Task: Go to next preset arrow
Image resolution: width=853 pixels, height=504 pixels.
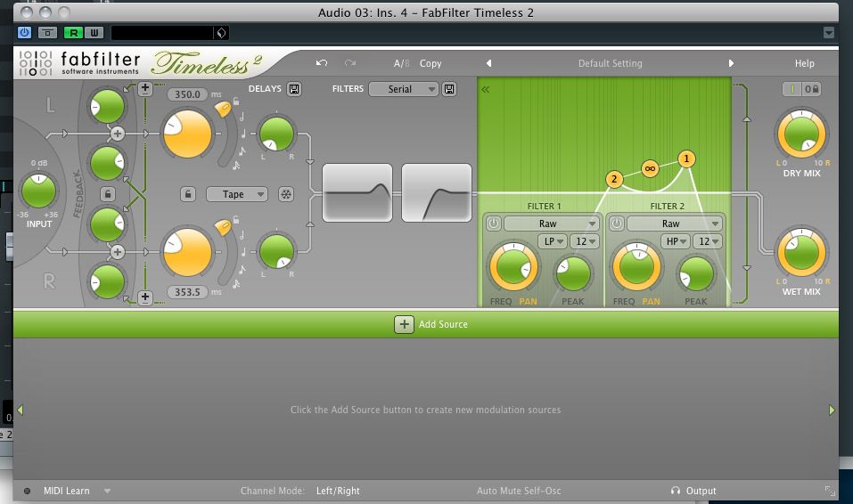Action: [731, 63]
